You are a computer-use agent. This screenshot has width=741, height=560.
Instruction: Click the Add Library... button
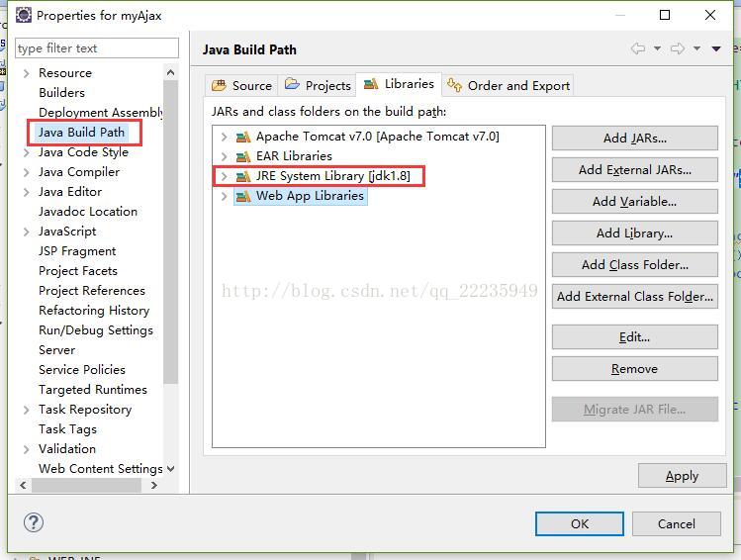[635, 233]
